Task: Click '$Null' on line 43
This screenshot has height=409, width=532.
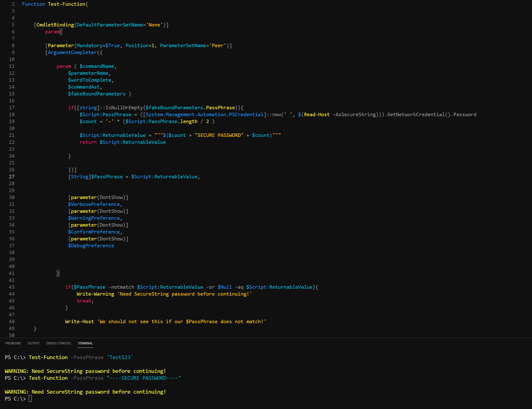Action: click(225, 287)
